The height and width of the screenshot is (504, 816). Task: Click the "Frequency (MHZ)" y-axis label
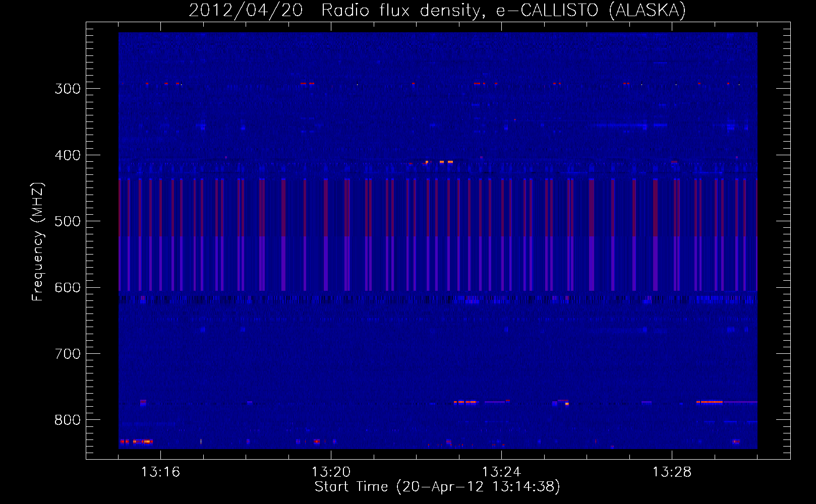tap(38, 241)
